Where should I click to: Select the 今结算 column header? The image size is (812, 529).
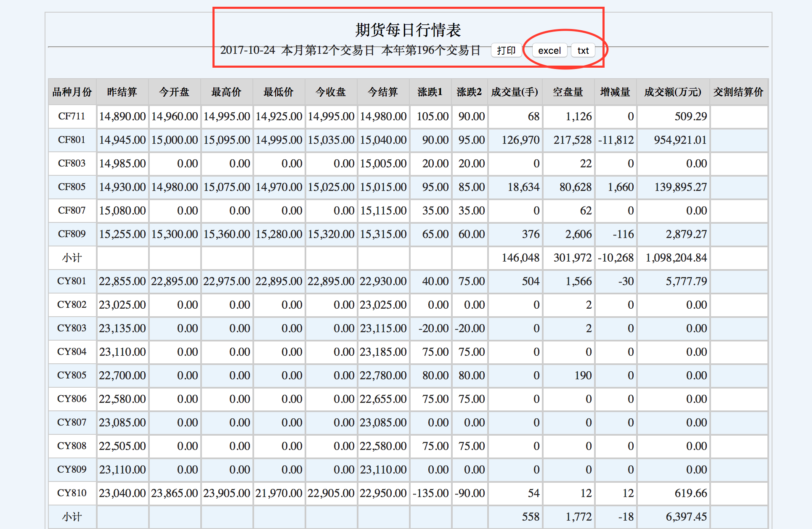tap(383, 92)
